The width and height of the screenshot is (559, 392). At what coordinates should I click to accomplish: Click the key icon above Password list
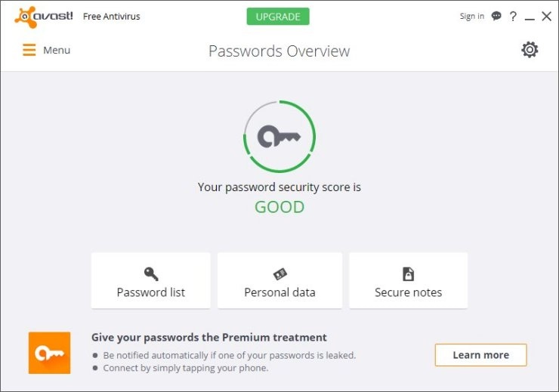151,273
